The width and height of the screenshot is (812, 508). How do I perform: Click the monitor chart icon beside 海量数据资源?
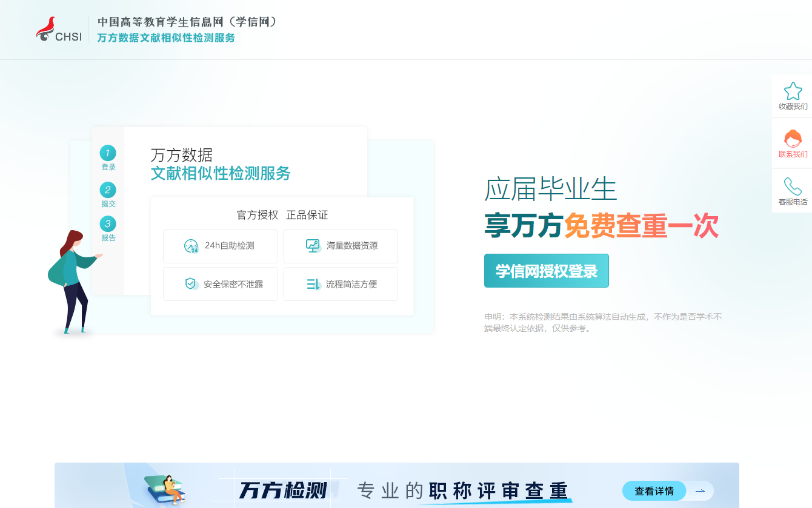(313, 246)
